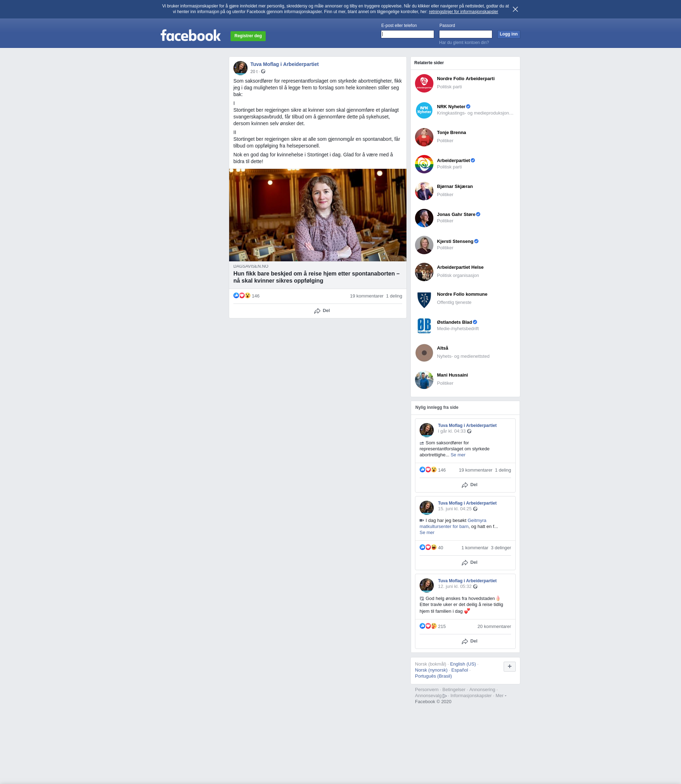Image resolution: width=681 pixels, height=784 pixels.
Task: Click reaction emojis on the main post
Action: pos(242,295)
